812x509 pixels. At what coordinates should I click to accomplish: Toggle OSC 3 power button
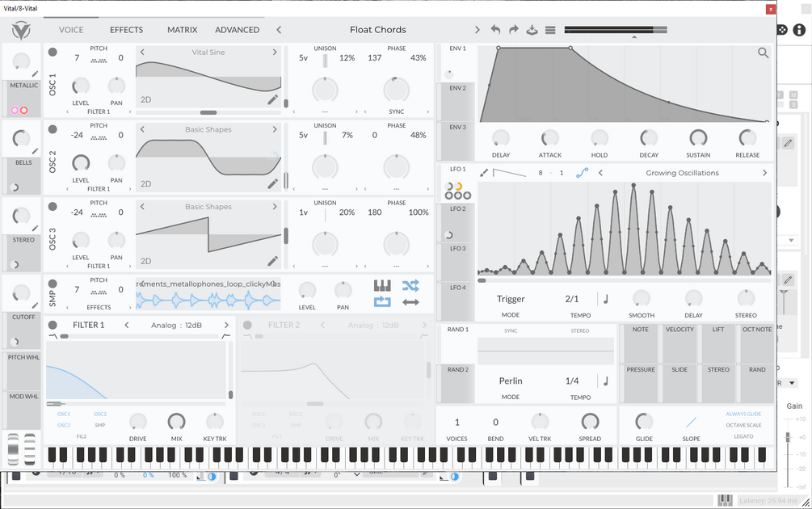(53, 206)
